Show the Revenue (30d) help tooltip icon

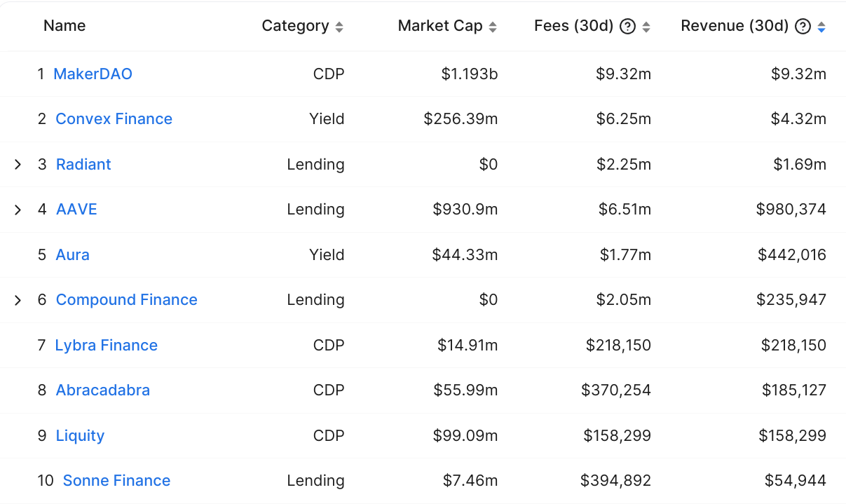point(804,27)
